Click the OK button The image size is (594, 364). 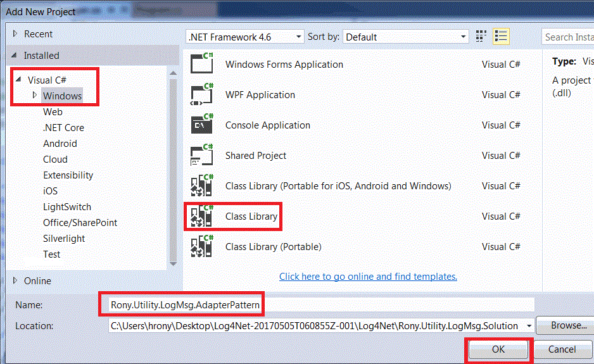pos(498,349)
